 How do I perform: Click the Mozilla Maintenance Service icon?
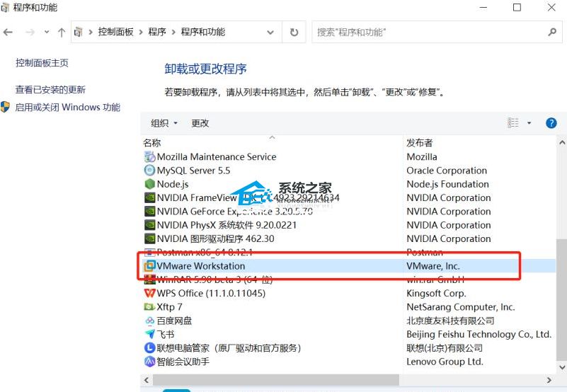[x=149, y=156]
